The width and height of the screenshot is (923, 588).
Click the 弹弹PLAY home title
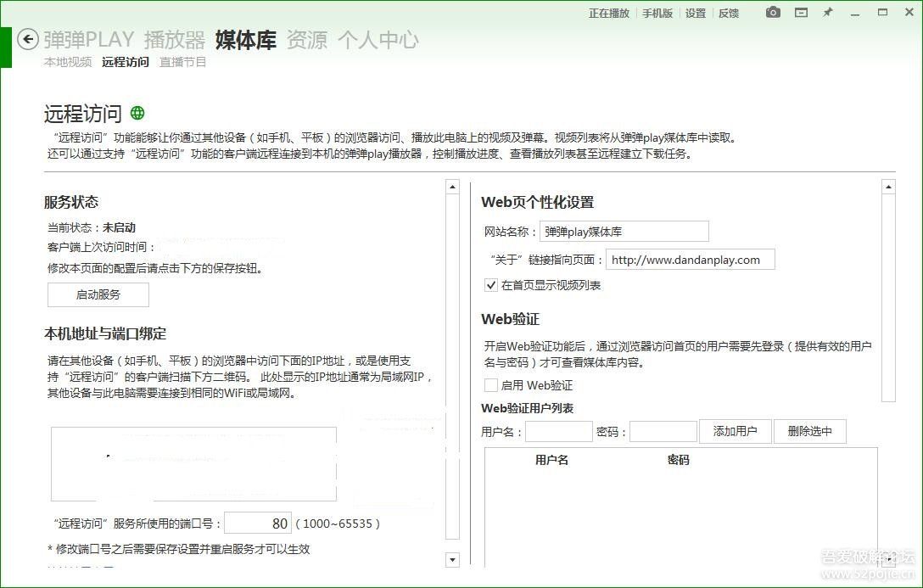coord(89,40)
